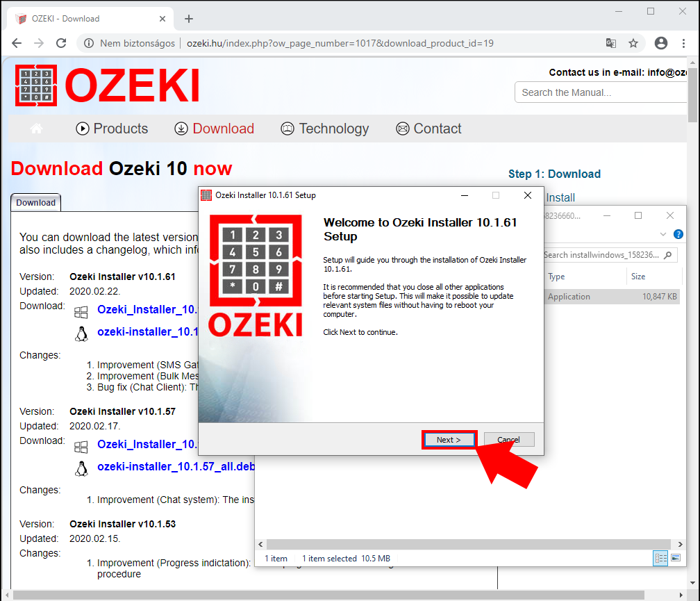Image resolution: width=700 pixels, height=601 pixels.
Task: Open translate page icon in address bar
Action: click(610, 43)
